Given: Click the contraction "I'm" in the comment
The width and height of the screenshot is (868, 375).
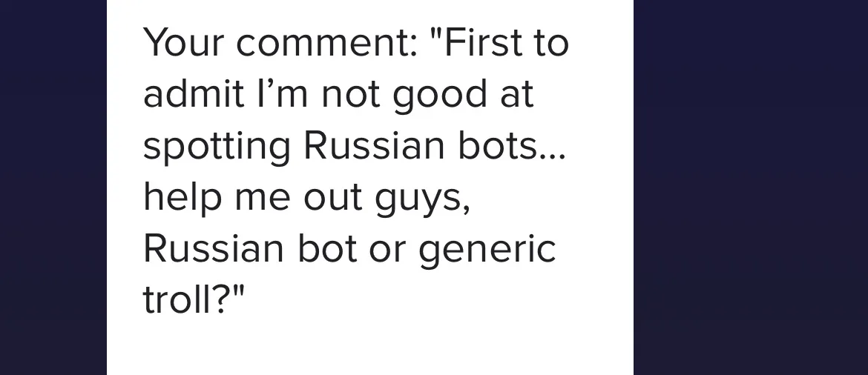Looking at the screenshot, I should 283,93.
